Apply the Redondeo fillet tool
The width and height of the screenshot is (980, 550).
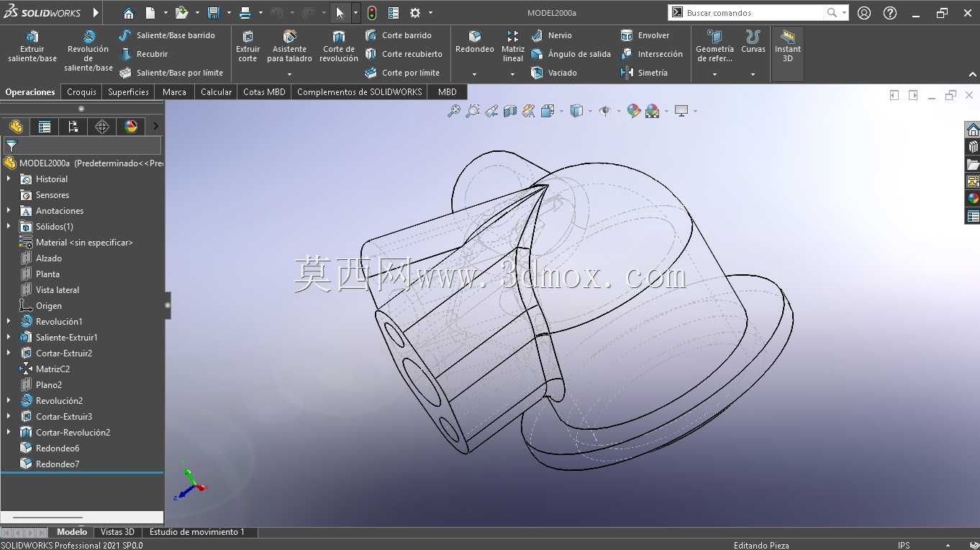(x=474, y=42)
